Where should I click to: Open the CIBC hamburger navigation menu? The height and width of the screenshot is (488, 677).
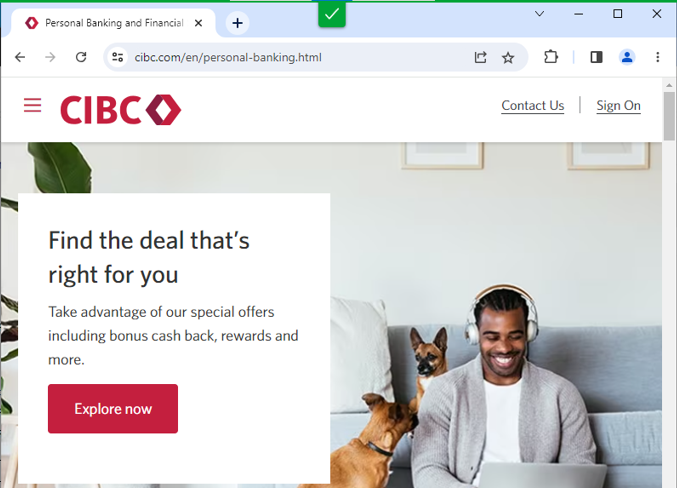point(32,105)
